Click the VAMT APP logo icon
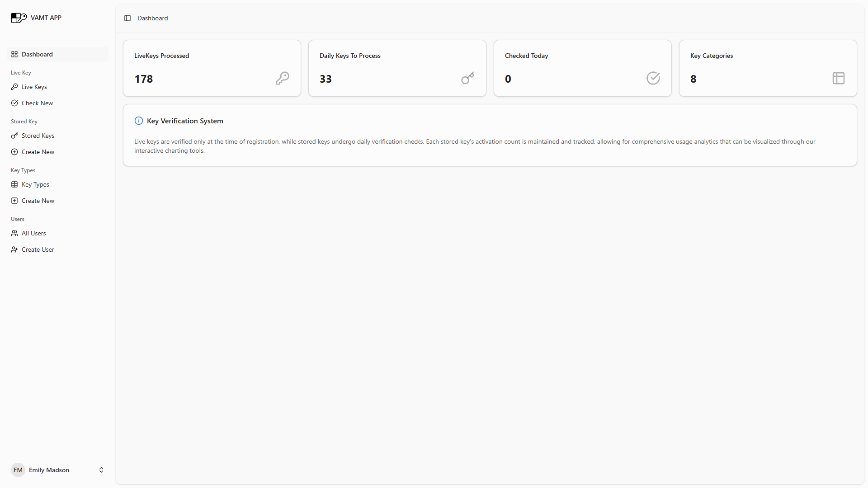The height and width of the screenshot is (488, 868). point(19,18)
